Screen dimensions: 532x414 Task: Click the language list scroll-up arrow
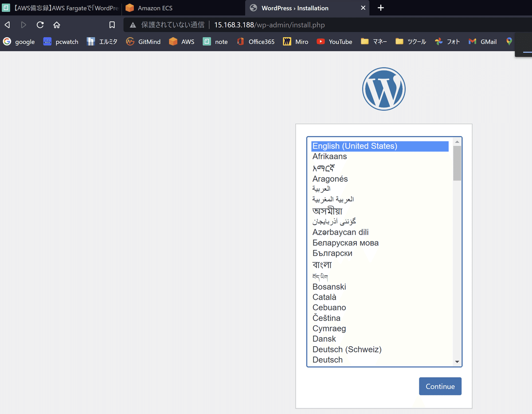click(x=457, y=142)
